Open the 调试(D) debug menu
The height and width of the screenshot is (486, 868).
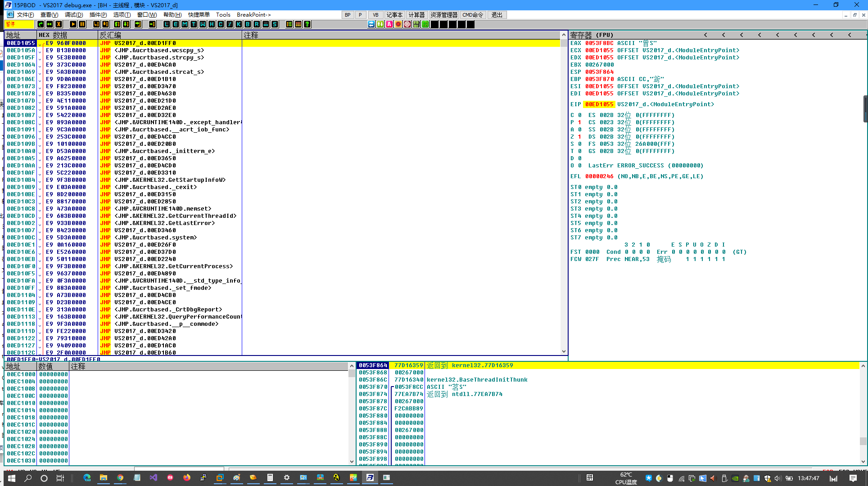(73, 15)
